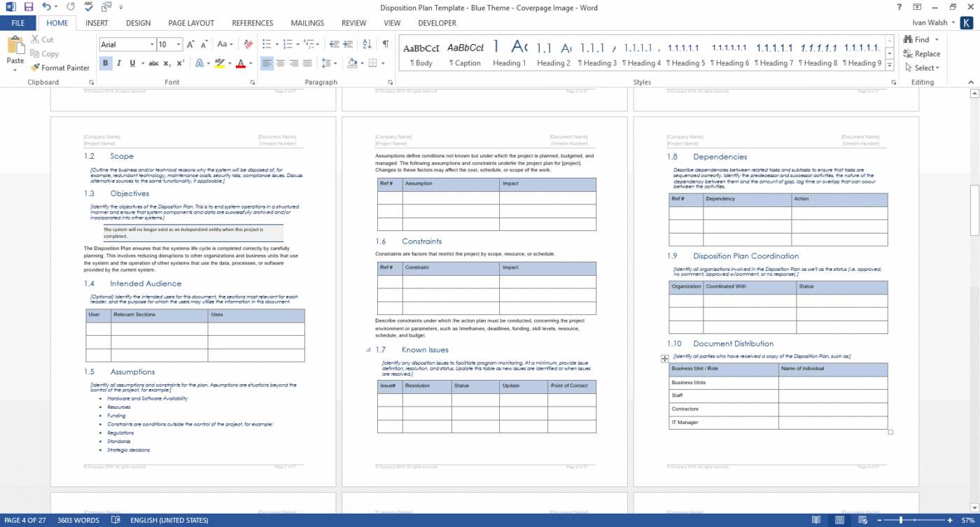Center align the paragraph
The image size is (980, 527).
[281, 64]
